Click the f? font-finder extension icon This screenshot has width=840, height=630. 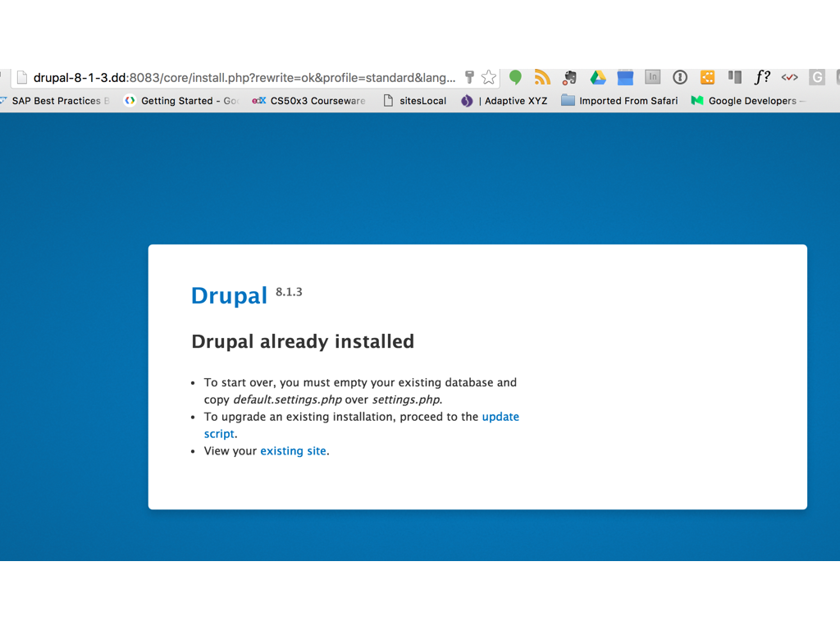[762, 78]
